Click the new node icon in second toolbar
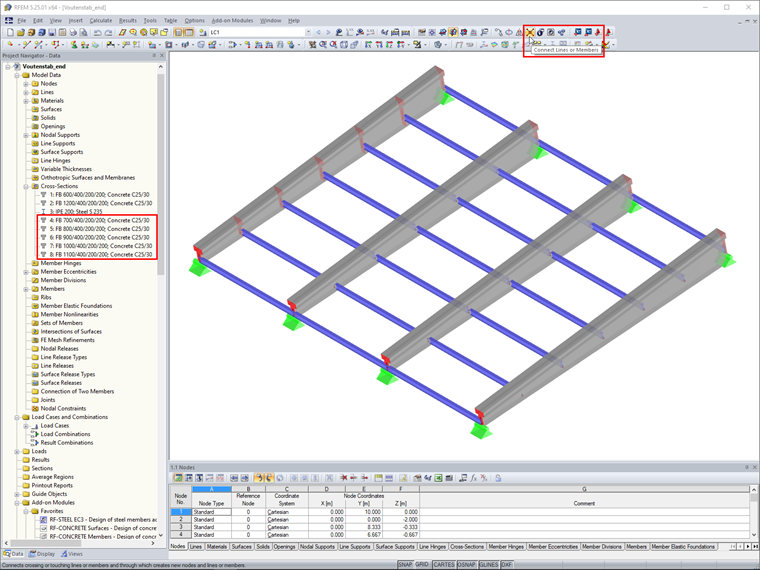This screenshot has height=570, width=760. point(10,45)
